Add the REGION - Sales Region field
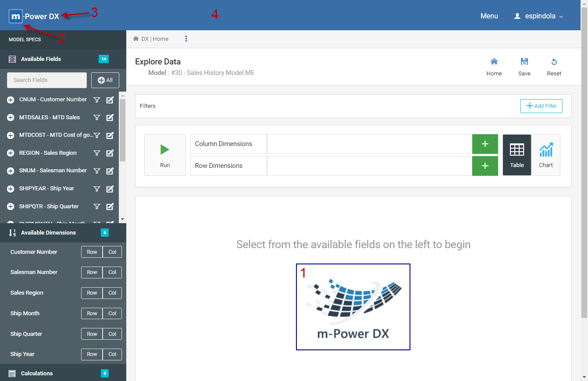 11,153
